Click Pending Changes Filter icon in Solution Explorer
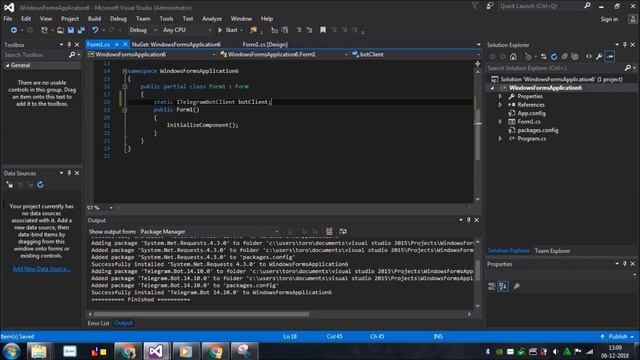 point(529,57)
